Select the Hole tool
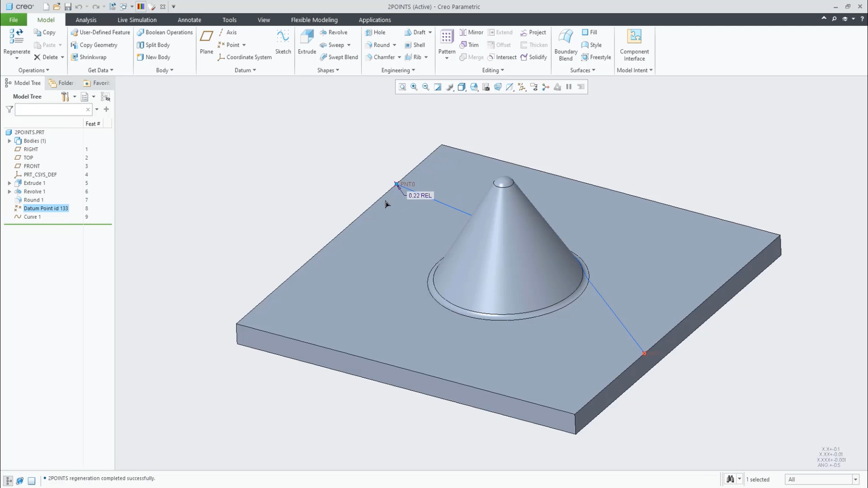Screen dimensions: 868x488 (375, 33)
